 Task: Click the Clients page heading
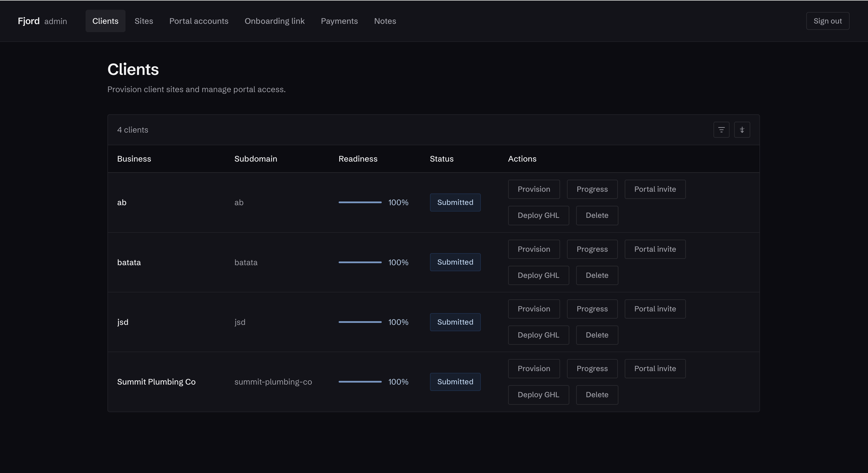pos(133,69)
